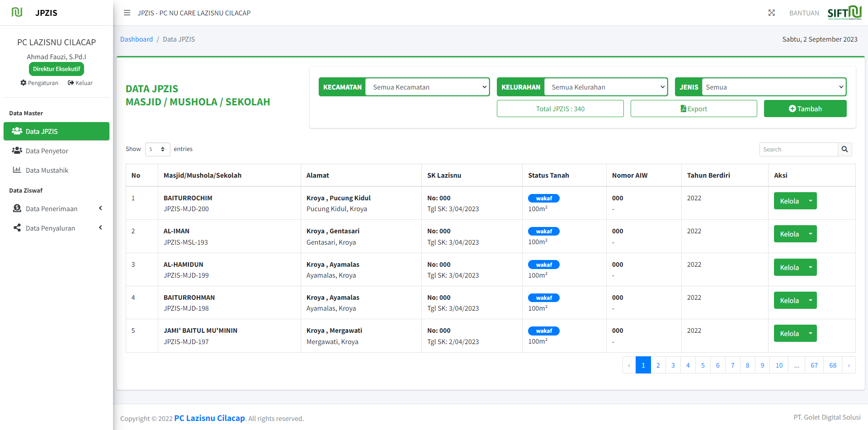The width and height of the screenshot is (868, 430).
Task: Open the Jenis filter dropdown
Action: 774,87
